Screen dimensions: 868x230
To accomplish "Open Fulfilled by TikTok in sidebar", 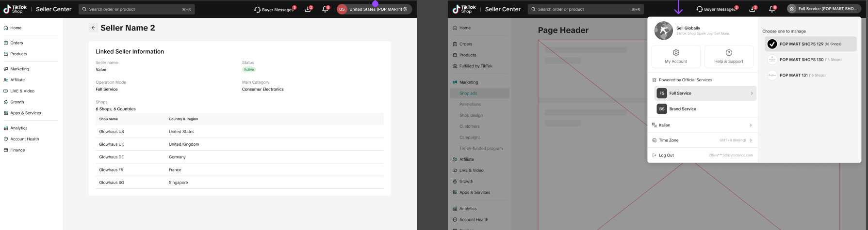I will [475, 66].
